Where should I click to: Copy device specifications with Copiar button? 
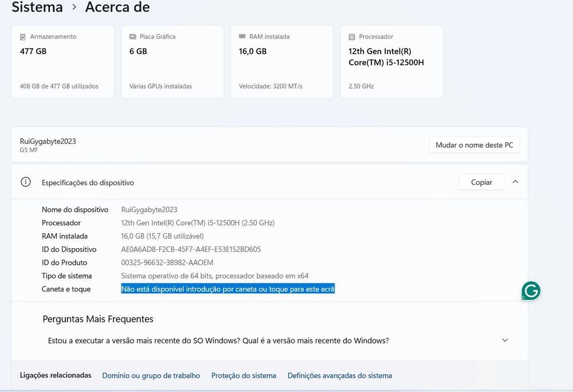click(x=481, y=182)
